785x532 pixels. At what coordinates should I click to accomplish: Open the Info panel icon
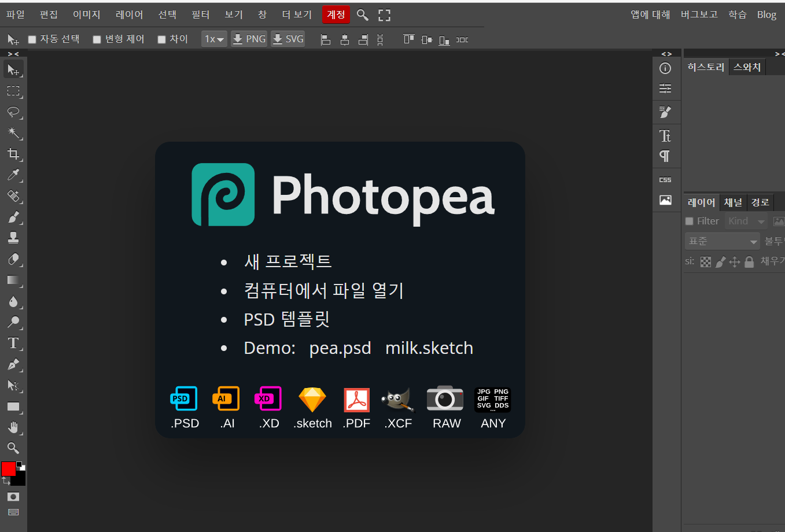tap(665, 68)
